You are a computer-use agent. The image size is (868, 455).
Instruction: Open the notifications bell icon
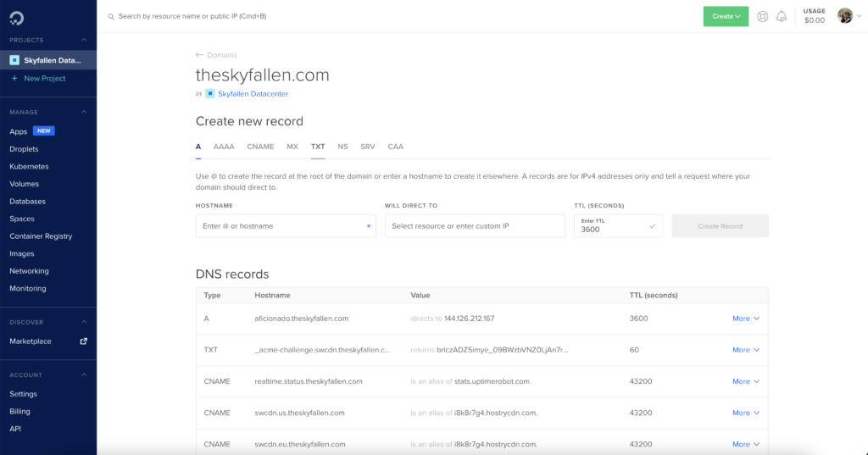(782, 17)
